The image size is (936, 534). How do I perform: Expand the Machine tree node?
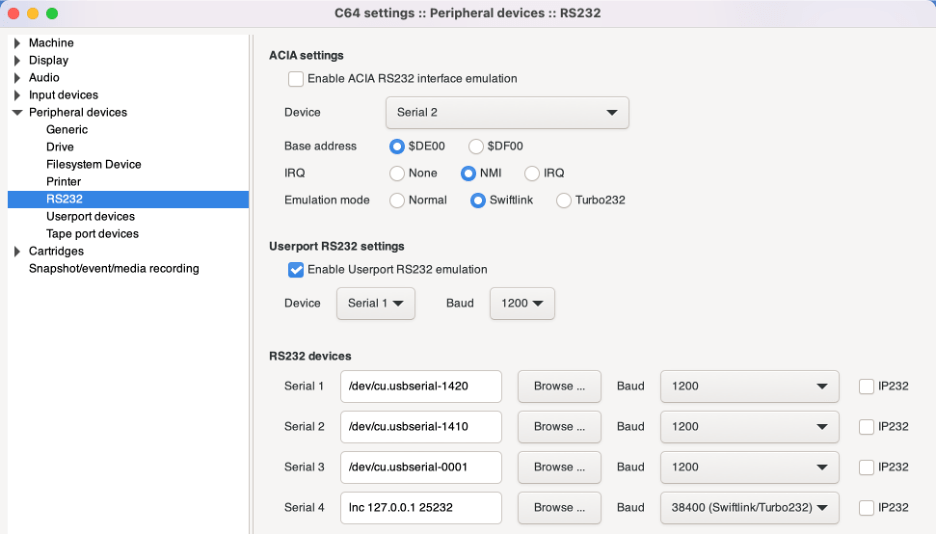[x=17, y=43]
